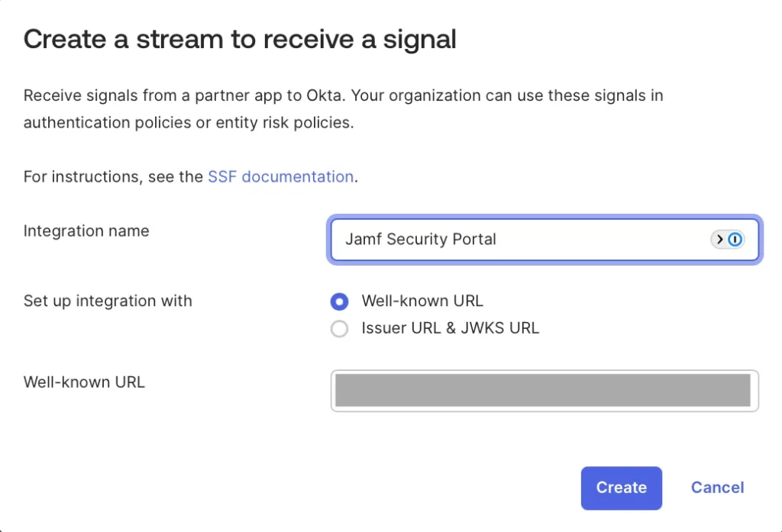Cancel the stream creation dialog

(x=717, y=488)
